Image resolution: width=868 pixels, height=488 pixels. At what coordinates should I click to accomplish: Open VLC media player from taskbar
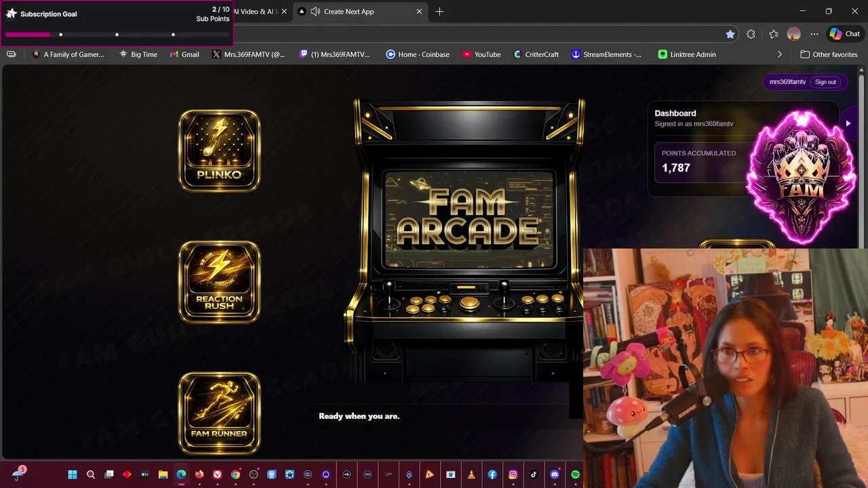tap(471, 474)
